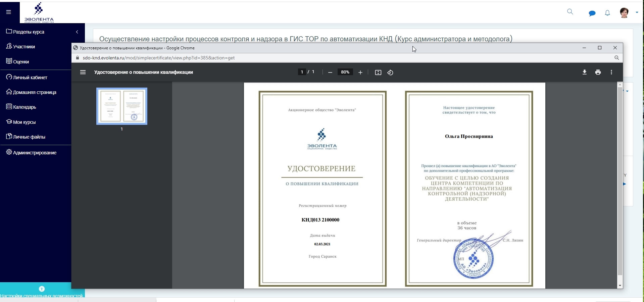
Task: Click the Домашняя страница house icon
Action: click(x=9, y=92)
